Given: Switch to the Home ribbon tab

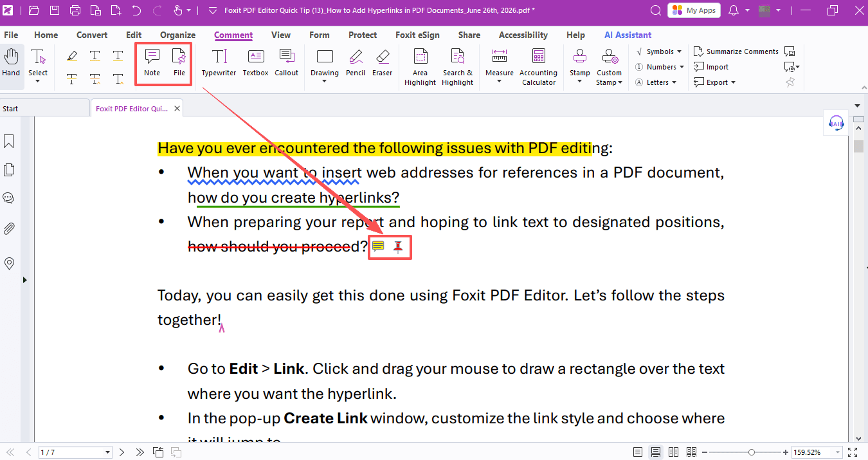Looking at the screenshot, I should 46,35.
